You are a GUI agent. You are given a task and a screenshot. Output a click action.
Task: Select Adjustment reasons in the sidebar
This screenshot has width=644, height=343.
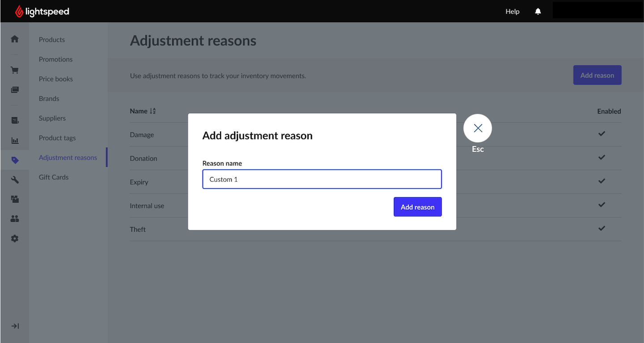68,157
